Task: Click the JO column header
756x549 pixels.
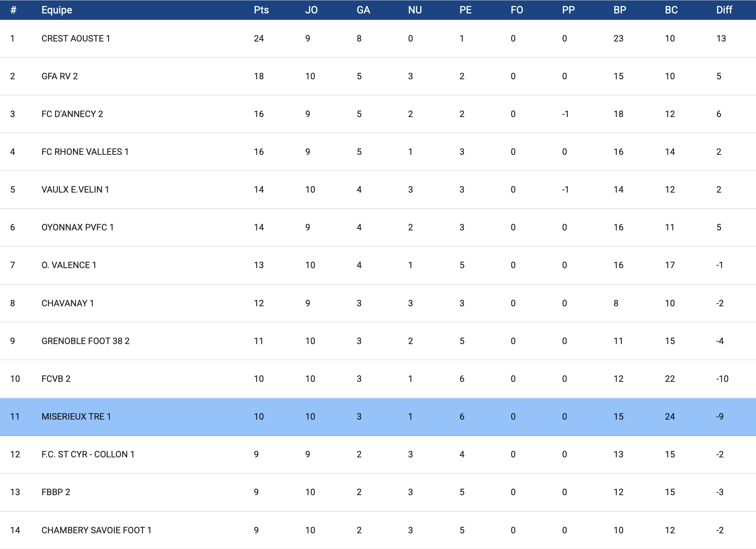Action: click(x=311, y=10)
